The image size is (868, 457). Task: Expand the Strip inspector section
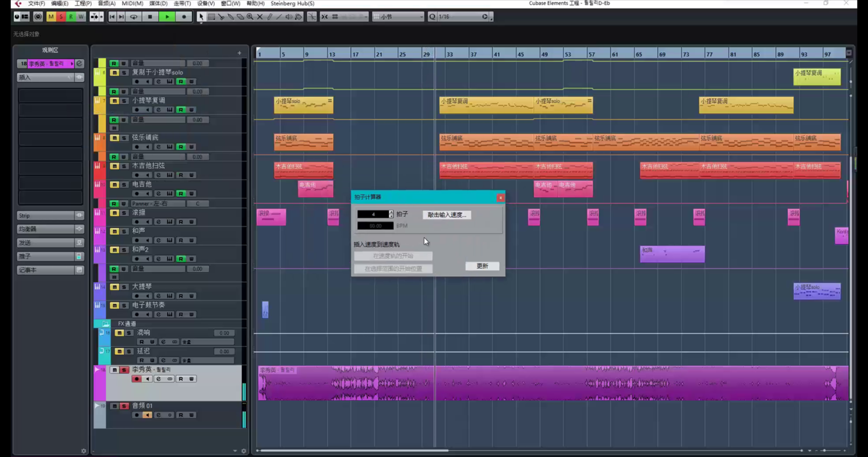(51, 216)
